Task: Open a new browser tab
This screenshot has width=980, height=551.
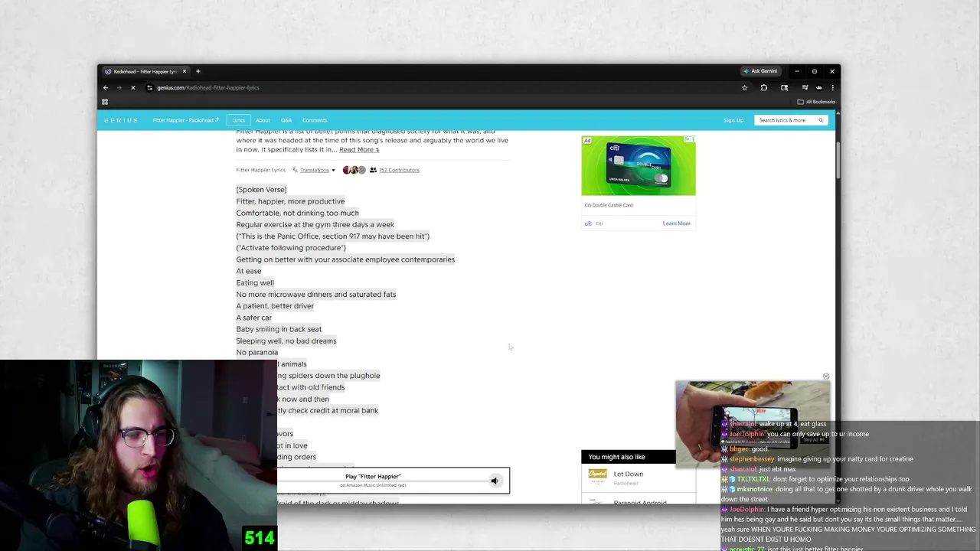Action: point(198,71)
